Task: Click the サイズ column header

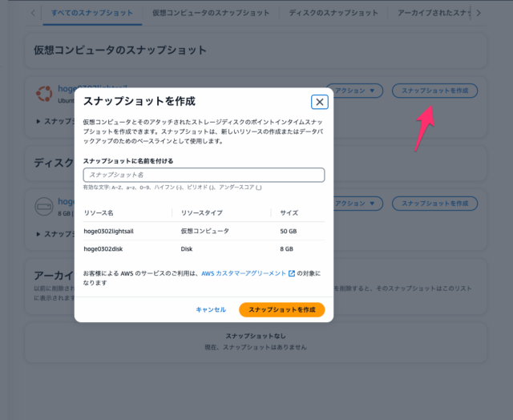Action: 289,213
